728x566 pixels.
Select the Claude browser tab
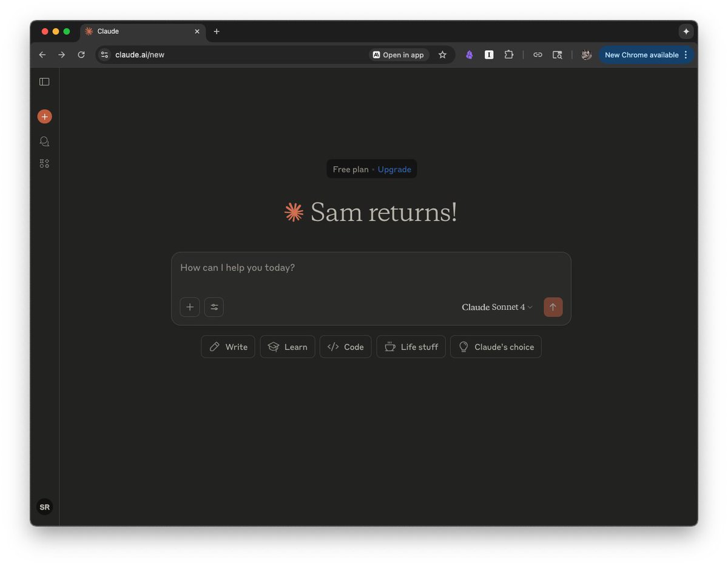tap(143, 32)
